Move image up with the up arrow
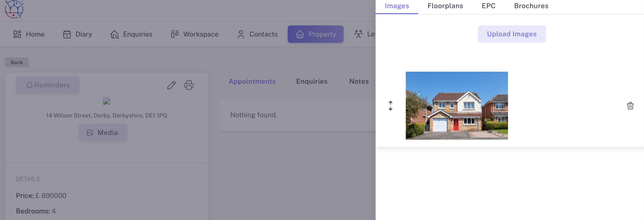The width and height of the screenshot is (644, 220). click(390, 103)
